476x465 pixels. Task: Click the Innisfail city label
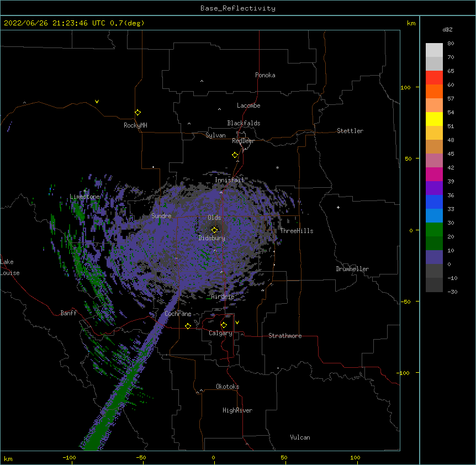(230, 180)
